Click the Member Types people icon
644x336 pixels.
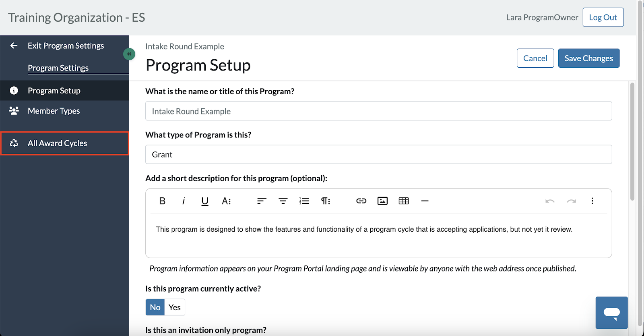tap(14, 111)
